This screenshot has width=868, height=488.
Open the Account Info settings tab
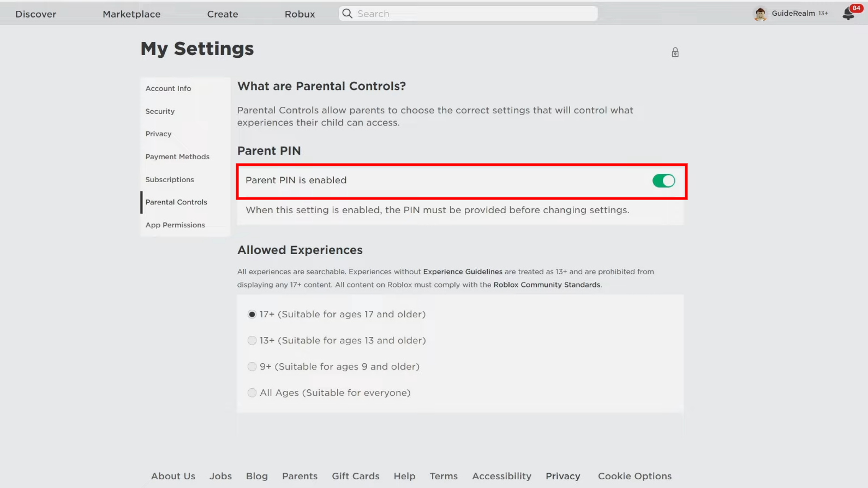pos(168,88)
